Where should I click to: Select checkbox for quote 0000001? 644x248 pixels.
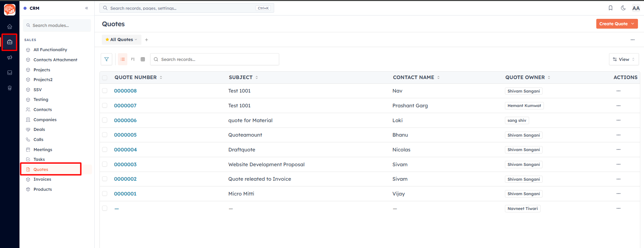coord(105,193)
